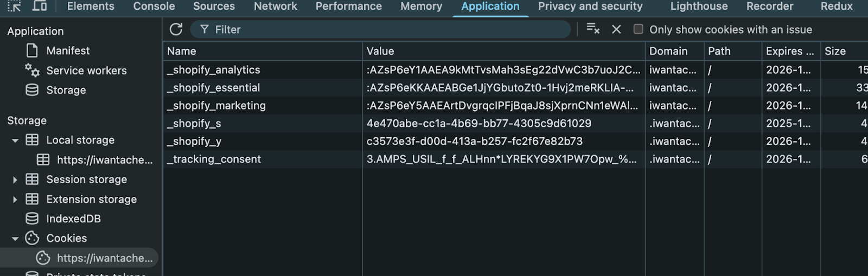
Task: Click the delete selected cookie X icon
Action: pyautogui.click(x=616, y=29)
